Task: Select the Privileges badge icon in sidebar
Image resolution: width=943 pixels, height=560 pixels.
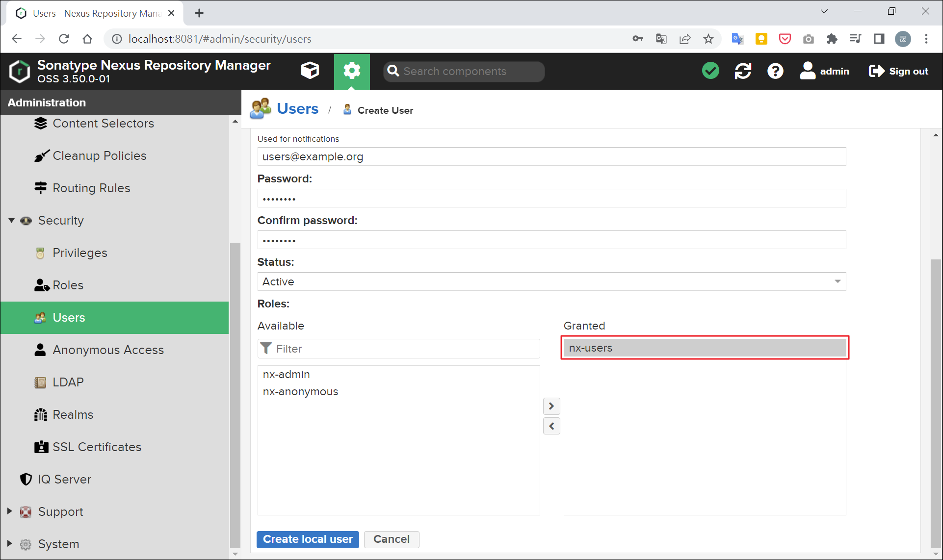Action: (x=40, y=253)
